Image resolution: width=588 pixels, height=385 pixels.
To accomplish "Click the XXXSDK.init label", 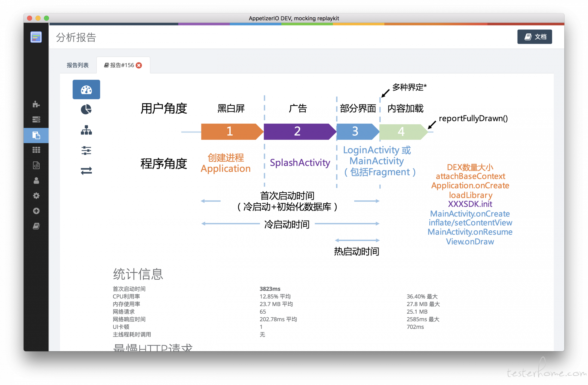I will point(470,204).
